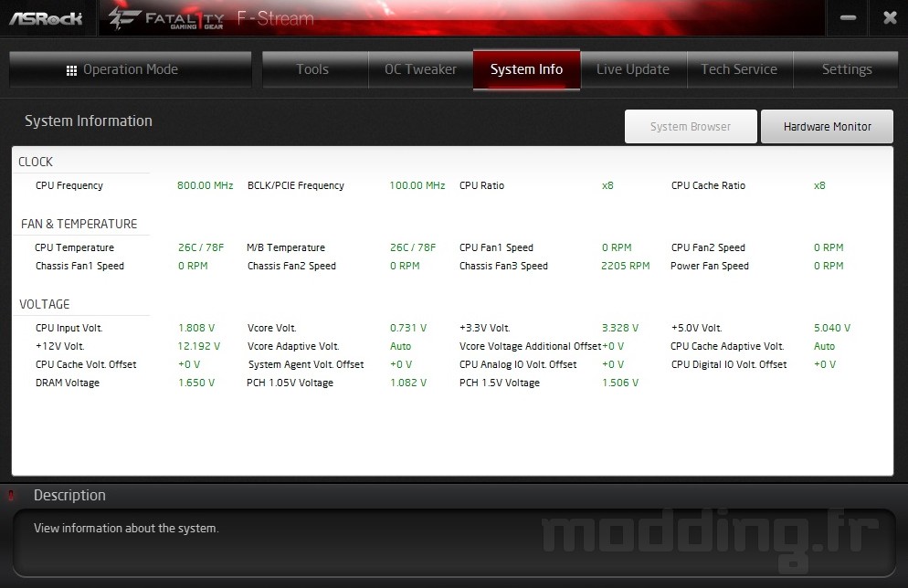Click the red Description indicator icon
This screenshot has height=588, width=908.
coord(10,496)
